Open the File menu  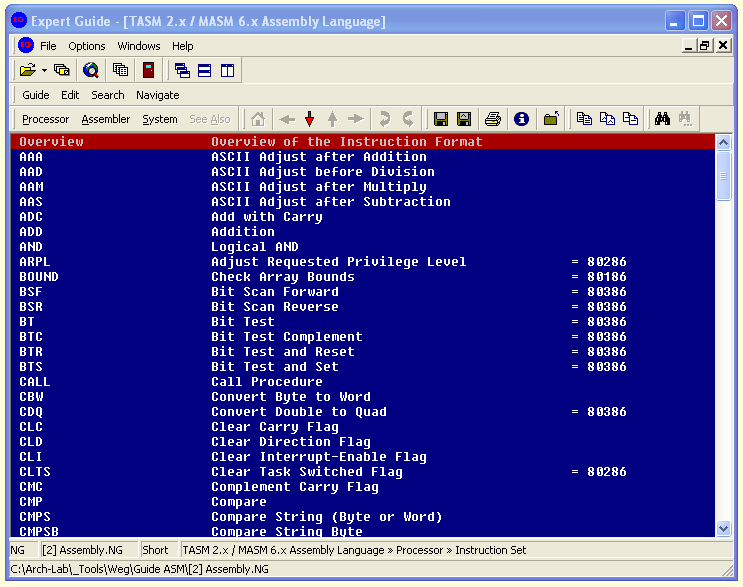[48, 46]
